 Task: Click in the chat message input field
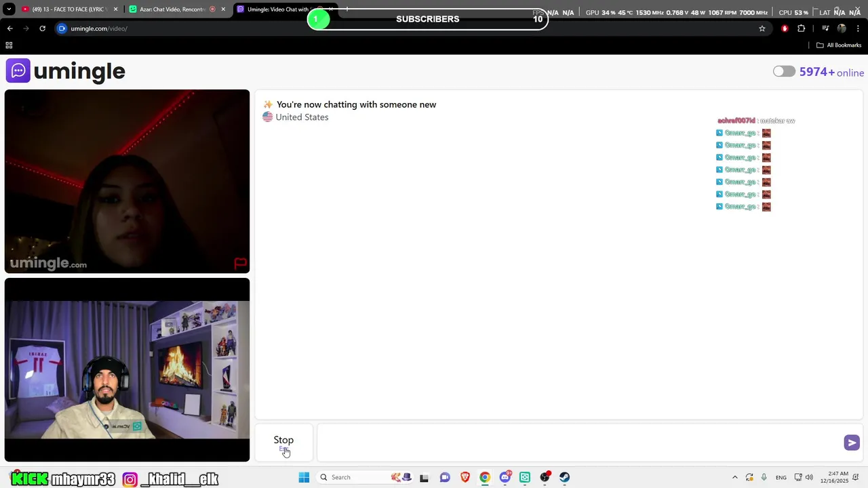coord(580,443)
